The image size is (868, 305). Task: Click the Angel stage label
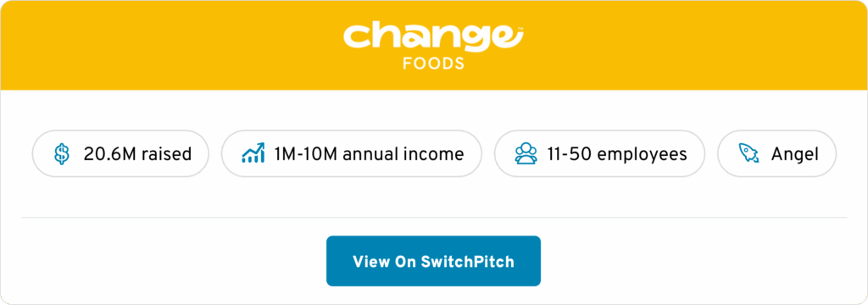pyautogui.click(x=794, y=154)
